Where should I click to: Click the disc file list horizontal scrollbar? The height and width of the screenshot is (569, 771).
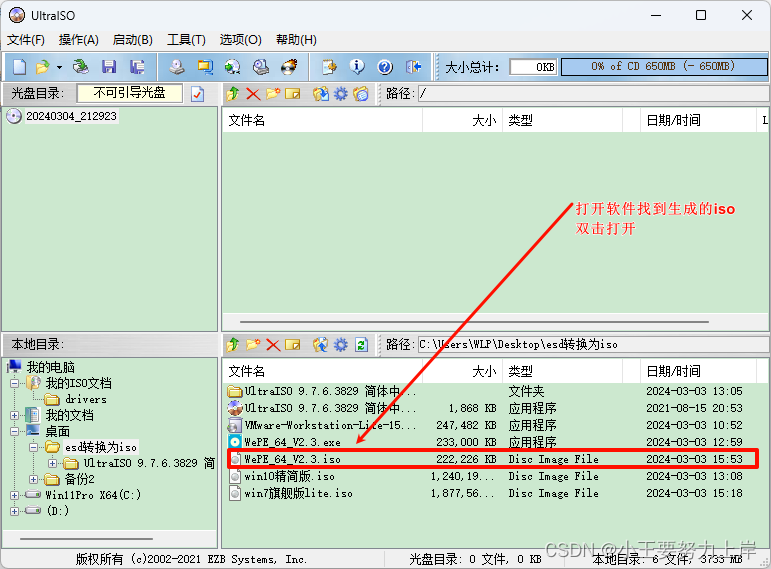(x=474, y=322)
